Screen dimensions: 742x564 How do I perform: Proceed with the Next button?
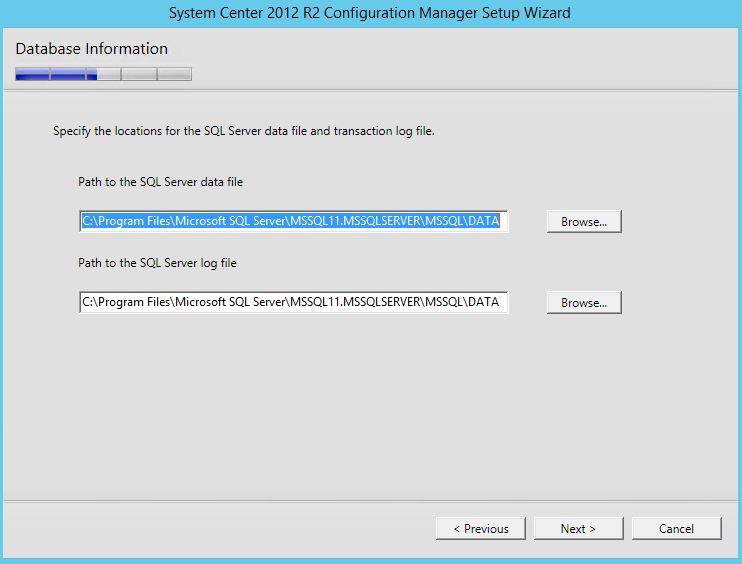click(579, 529)
